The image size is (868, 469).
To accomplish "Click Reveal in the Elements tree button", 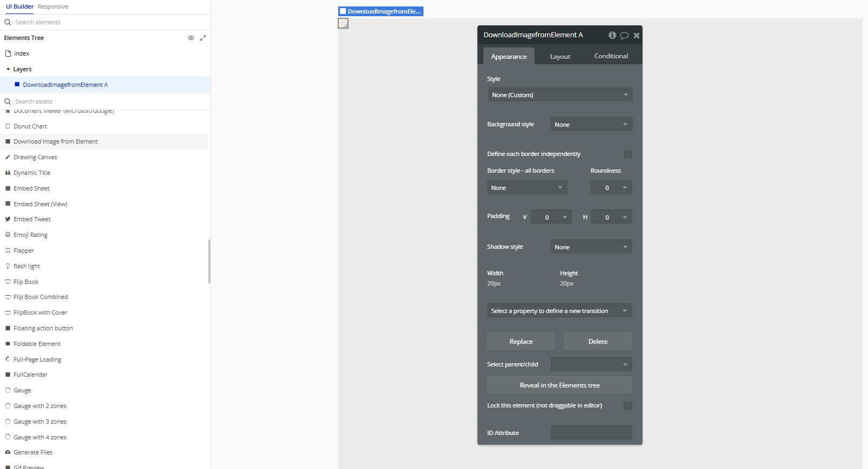I will point(560,385).
